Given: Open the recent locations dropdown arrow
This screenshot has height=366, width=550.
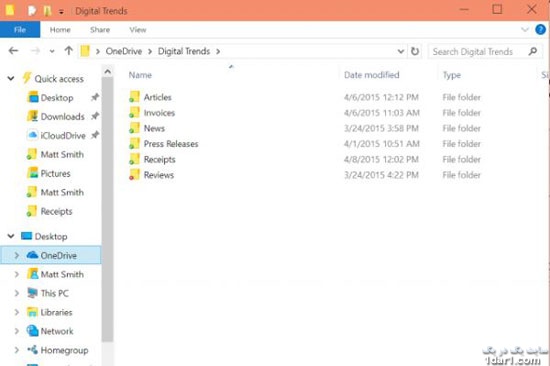Looking at the screenshot, I should [x=52, y=51].
